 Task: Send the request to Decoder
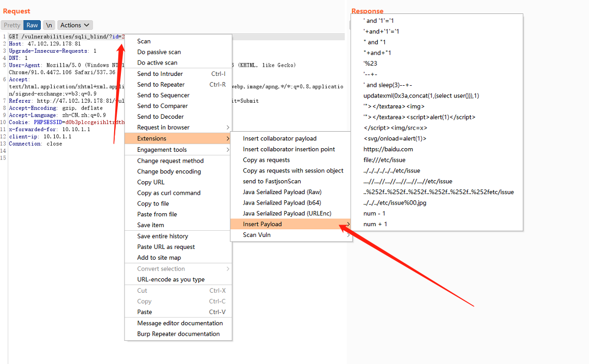[x=178, y=117]
